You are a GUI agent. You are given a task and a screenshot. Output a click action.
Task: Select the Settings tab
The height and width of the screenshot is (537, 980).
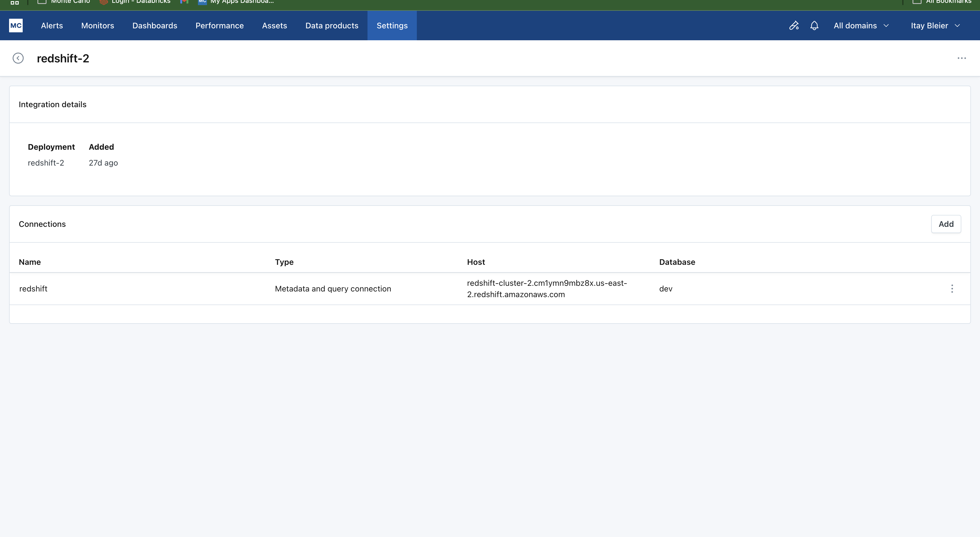pyautogui.click(x=392, y=26)
